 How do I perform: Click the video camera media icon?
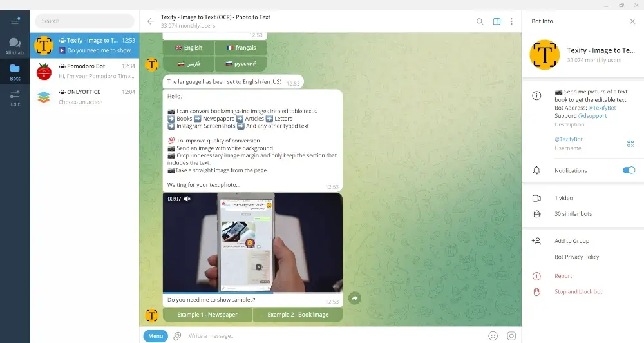click(x=536, y=198)
